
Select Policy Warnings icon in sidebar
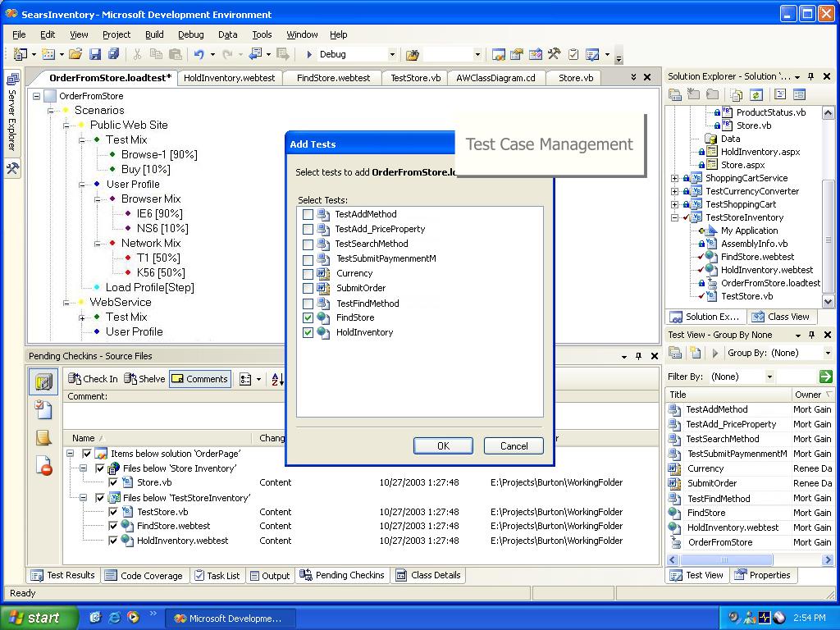[43, 466]
